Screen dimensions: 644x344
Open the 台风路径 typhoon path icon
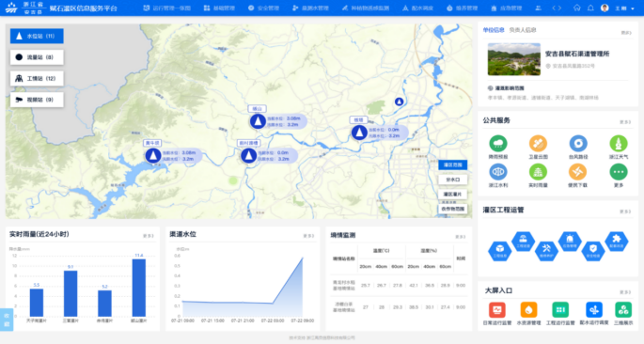[578, 144]
